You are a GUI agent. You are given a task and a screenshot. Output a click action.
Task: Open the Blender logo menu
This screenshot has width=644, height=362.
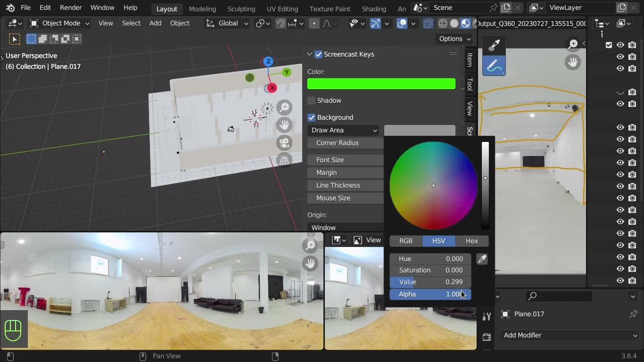click(x=10, y=8)
